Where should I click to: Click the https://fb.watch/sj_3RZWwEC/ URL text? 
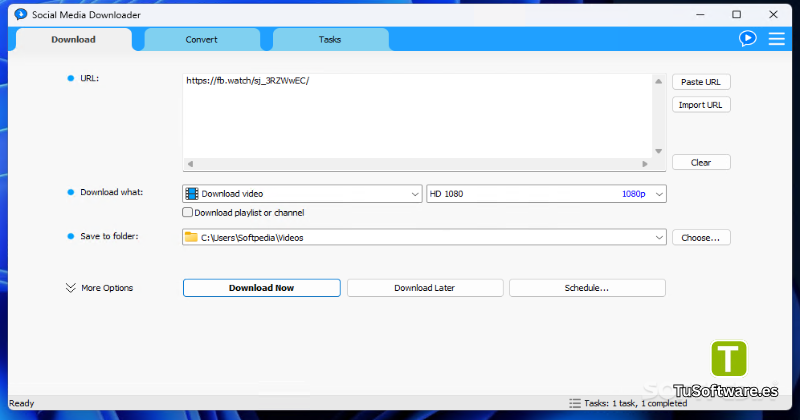coord(247,81)
